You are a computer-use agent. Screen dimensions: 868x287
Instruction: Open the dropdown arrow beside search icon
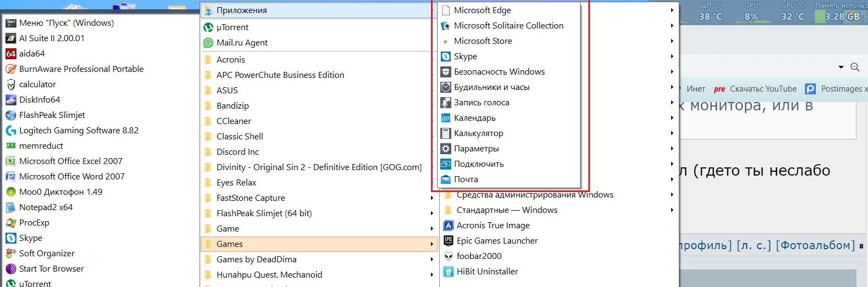tap(841, 67)
